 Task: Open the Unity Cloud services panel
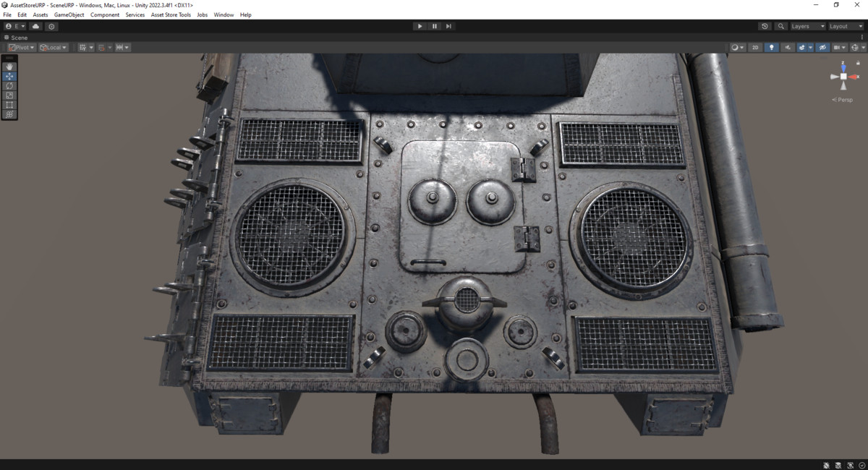tap(35, 26)
